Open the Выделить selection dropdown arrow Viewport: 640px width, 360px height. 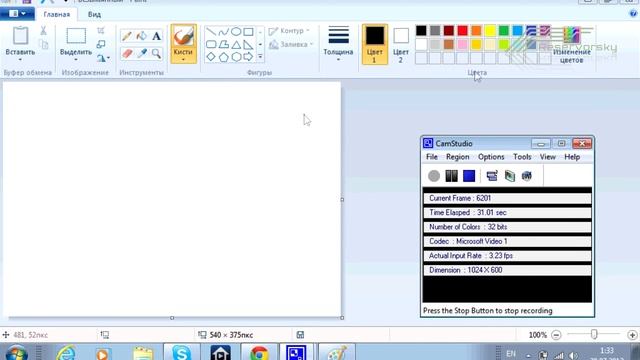[76, 60]
